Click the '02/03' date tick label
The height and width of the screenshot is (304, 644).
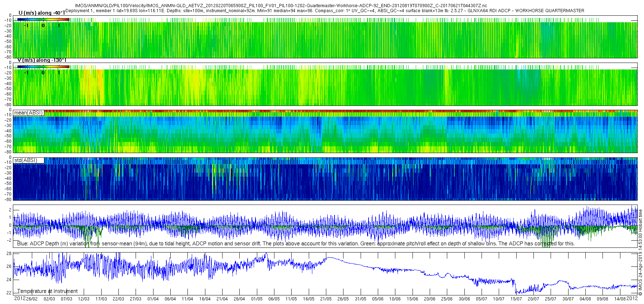(49, 299)
